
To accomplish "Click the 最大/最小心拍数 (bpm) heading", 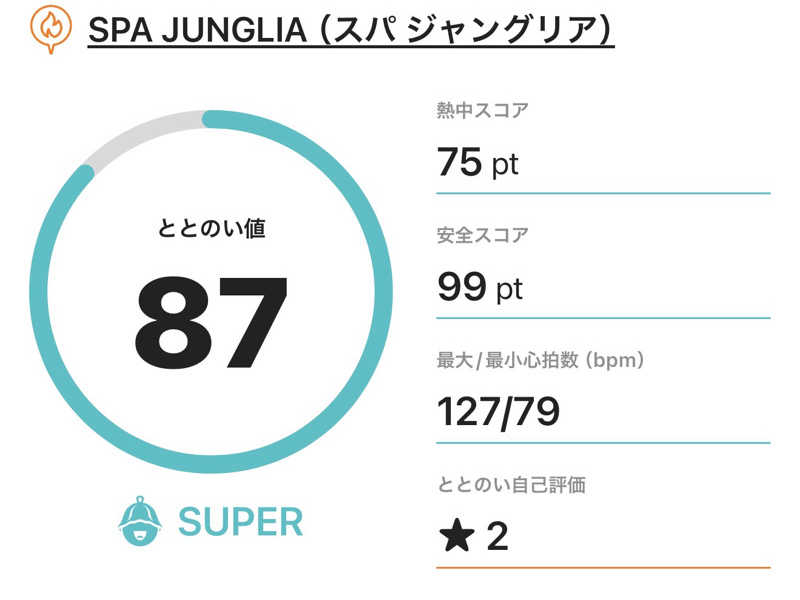I will [540, 360].
